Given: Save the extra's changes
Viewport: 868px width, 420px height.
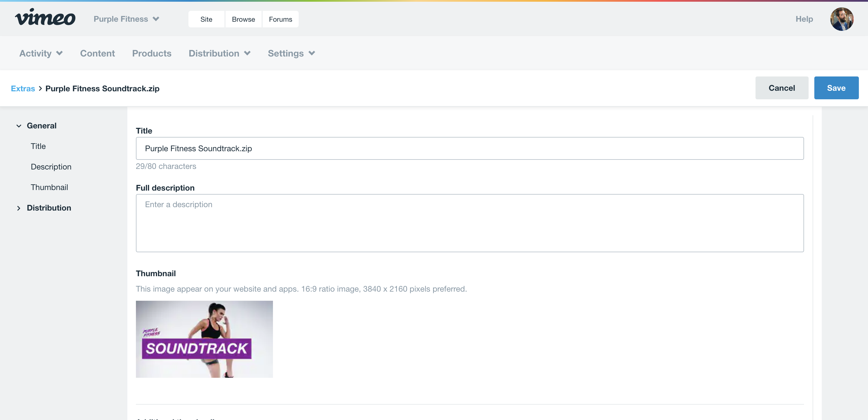Looking at the screenshot, I should [836, 88].
